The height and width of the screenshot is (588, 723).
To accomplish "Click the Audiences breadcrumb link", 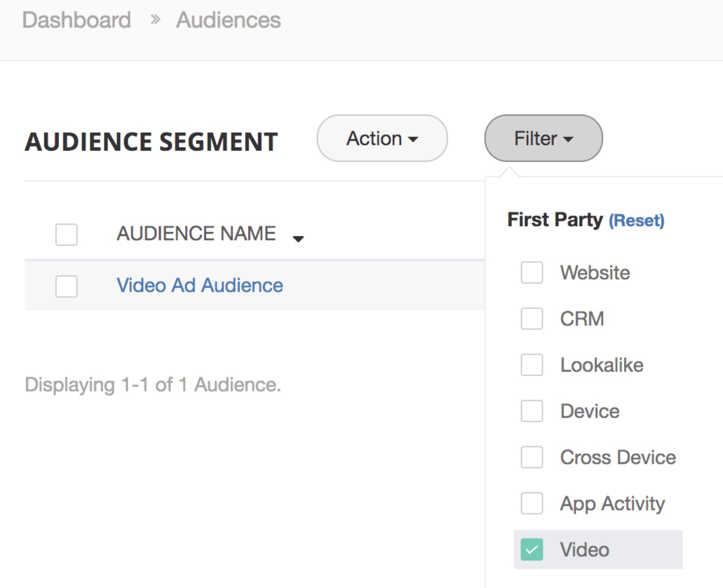I will click(228, 20).
